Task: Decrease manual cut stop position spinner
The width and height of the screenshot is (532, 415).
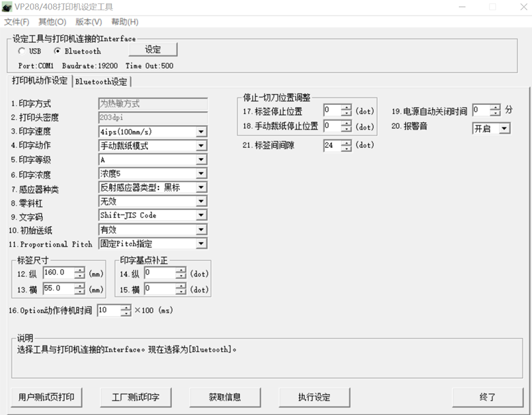Action: click(346, 129)
